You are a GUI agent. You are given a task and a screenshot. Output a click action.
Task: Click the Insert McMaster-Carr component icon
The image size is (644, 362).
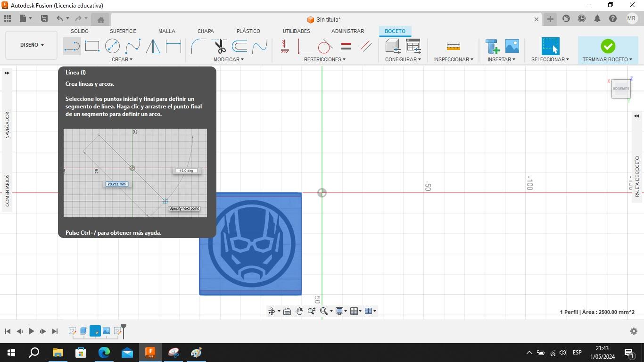click(492, 46)
